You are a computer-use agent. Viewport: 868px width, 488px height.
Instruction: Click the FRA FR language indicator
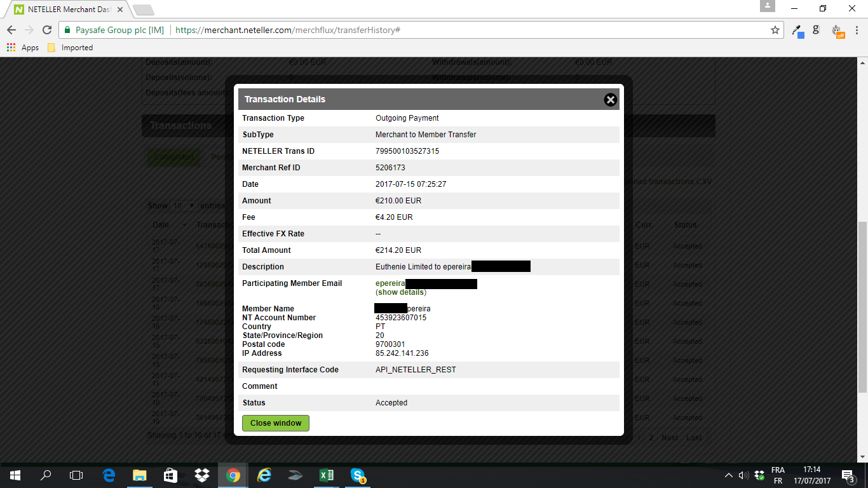tap(778, 475)
